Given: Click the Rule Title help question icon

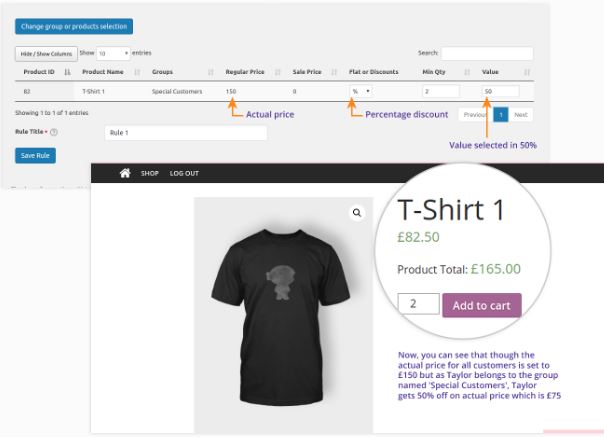Looking at the screenshot, I should click(x=53, y=133).
